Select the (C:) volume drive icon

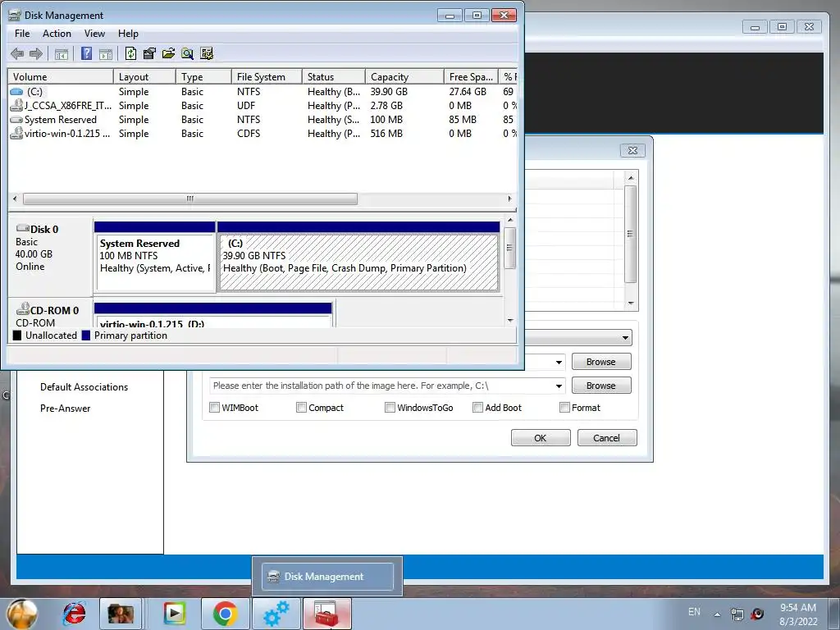pyautogui.click(x=16, y=92)
